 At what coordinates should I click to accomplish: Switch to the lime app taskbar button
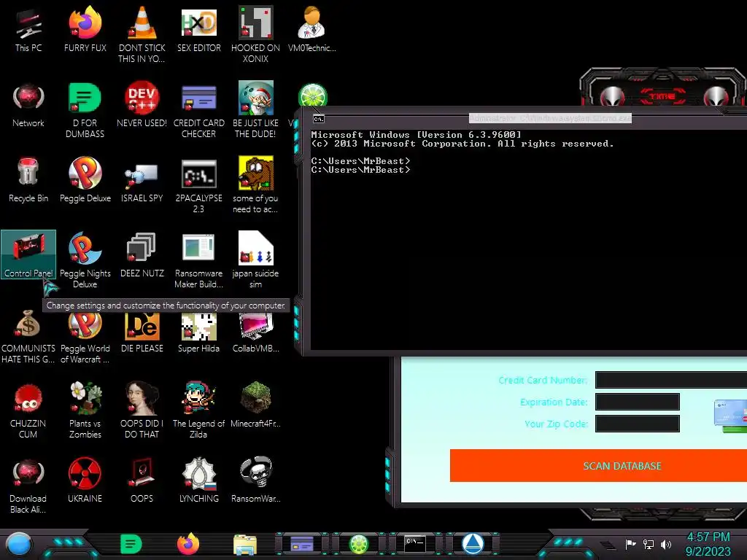tap(359, 544)
